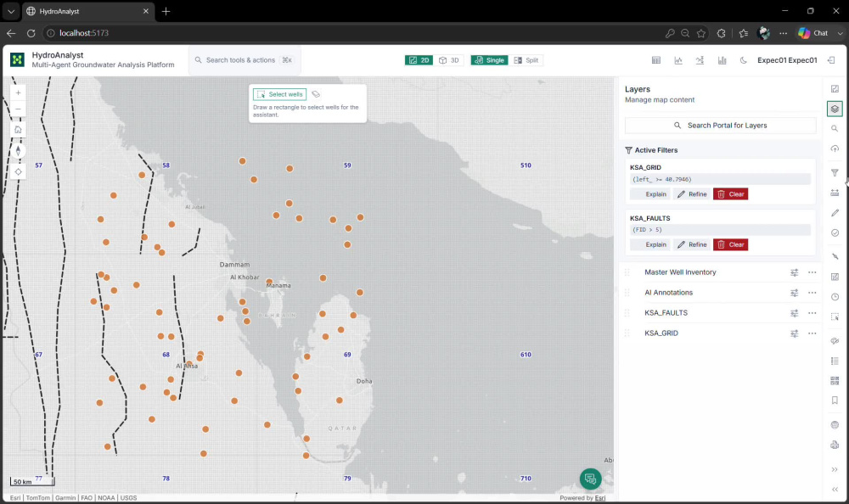Image resolution: width=849 pixels, height=504 pixels.
Task: Open the line chart icon in header
Action: 678,60
